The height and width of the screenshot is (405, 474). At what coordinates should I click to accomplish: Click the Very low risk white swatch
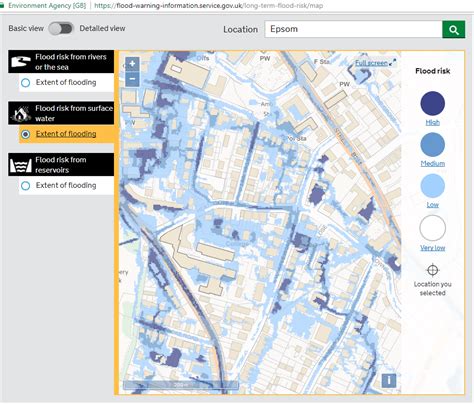(x=432, y=228)
